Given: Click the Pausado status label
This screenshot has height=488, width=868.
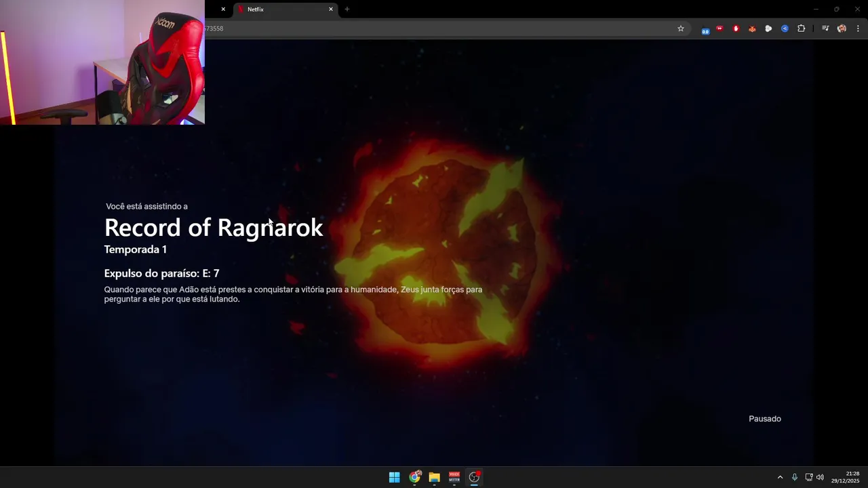Looking at the screenshot, I should click(765, 419).
